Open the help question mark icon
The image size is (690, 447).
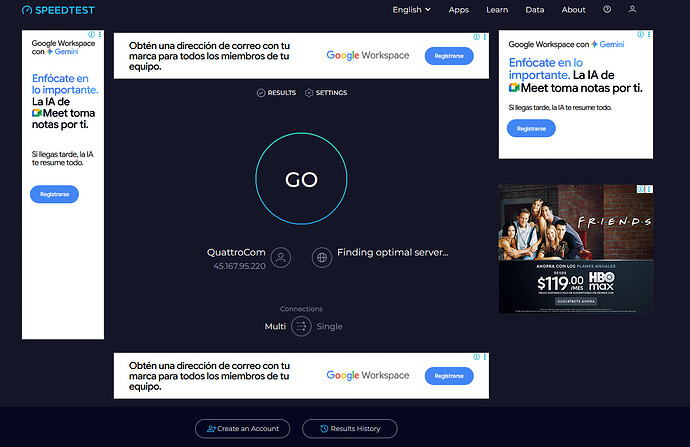click(x=607, y=10)
